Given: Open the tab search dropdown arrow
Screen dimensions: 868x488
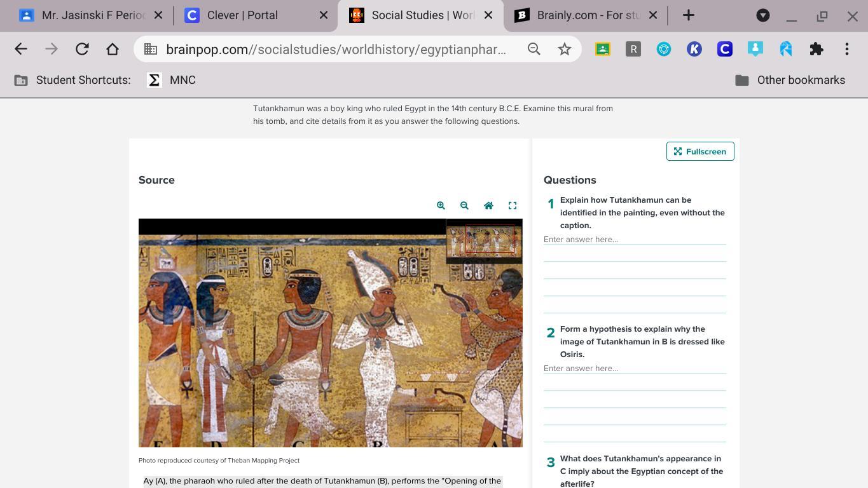Looking at the screenshot, I should [762, 16].
